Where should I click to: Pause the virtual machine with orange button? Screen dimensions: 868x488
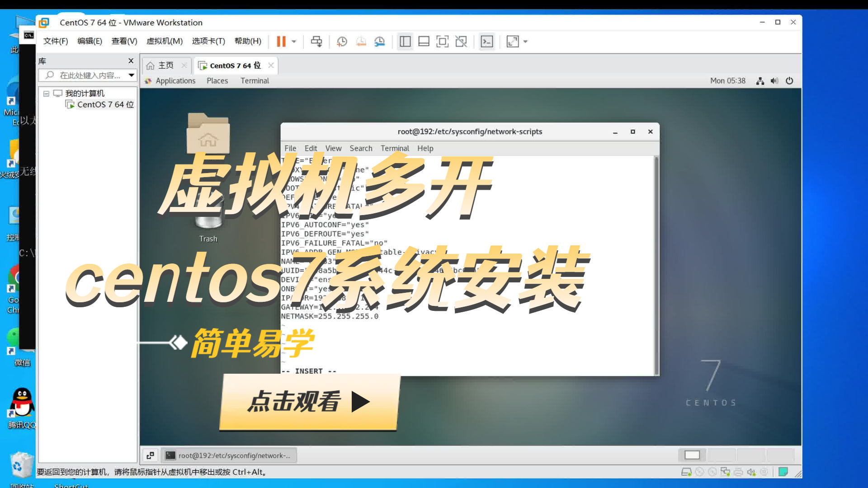281,42
